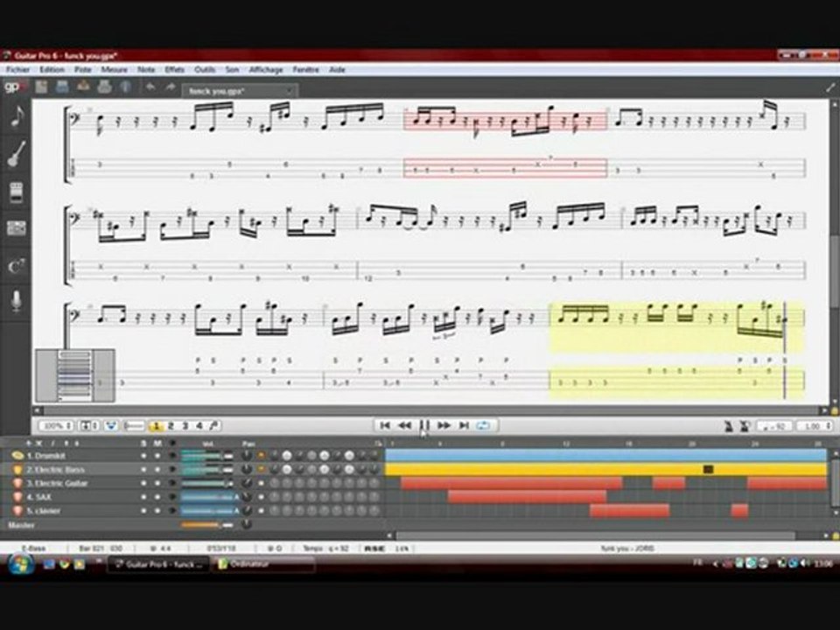Jump to the last bar

click(x=464, y=425)
